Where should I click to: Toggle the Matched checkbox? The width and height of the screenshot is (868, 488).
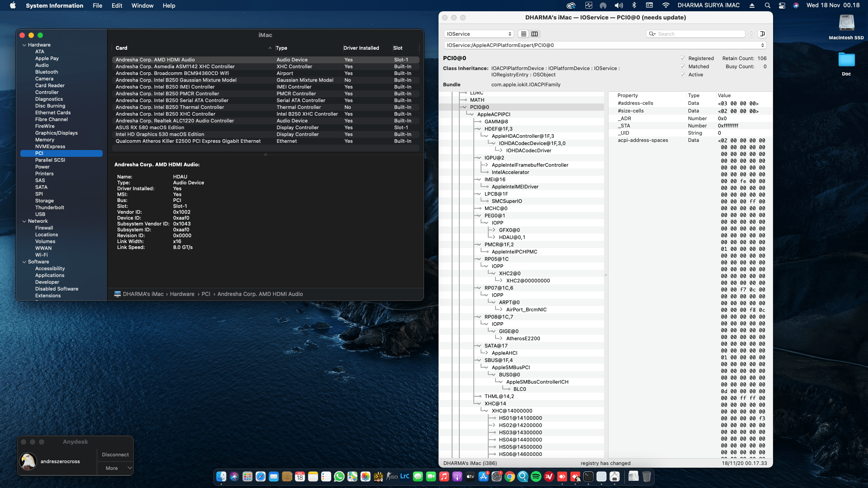click(683, 66)
